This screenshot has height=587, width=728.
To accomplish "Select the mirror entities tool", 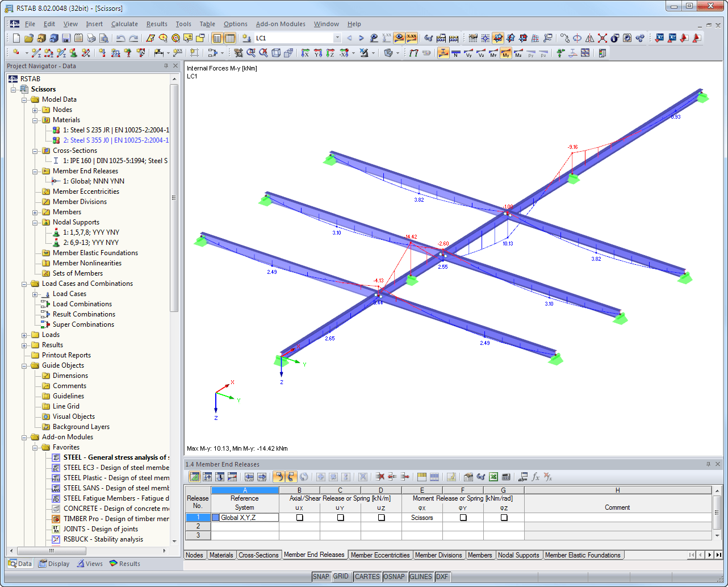I will (x=589, y=38).
